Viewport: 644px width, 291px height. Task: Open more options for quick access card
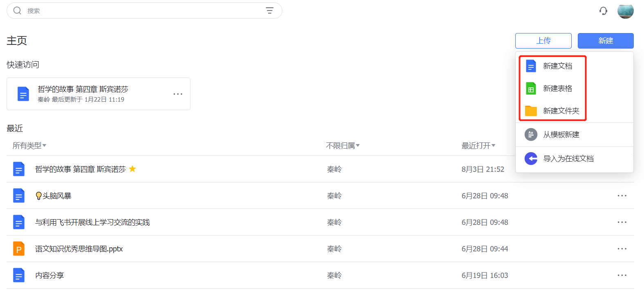point(178,94)
